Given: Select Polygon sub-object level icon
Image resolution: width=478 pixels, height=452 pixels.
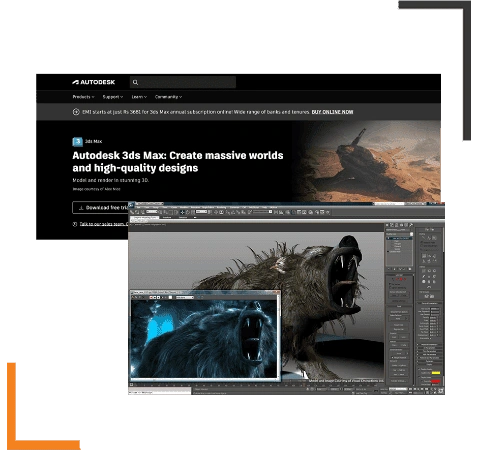Looking at the screenshot, I should tap(401, 279).
